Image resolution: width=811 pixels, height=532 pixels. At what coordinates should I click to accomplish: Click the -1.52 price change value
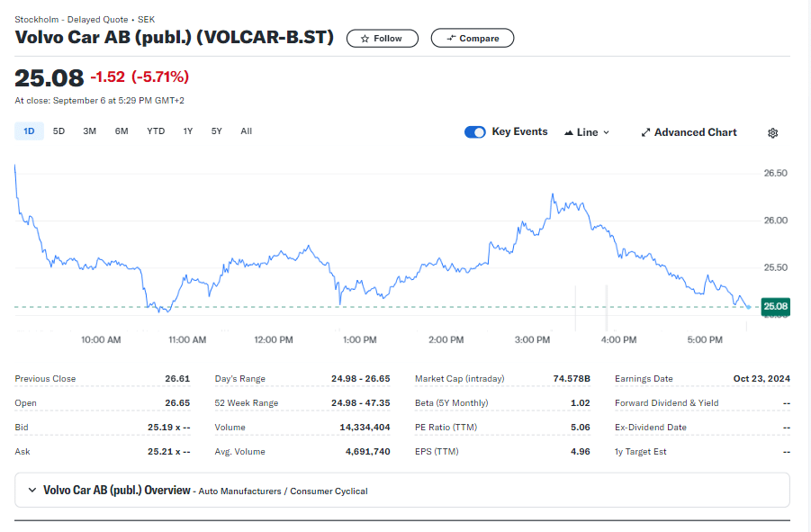[x=108, y=77]
